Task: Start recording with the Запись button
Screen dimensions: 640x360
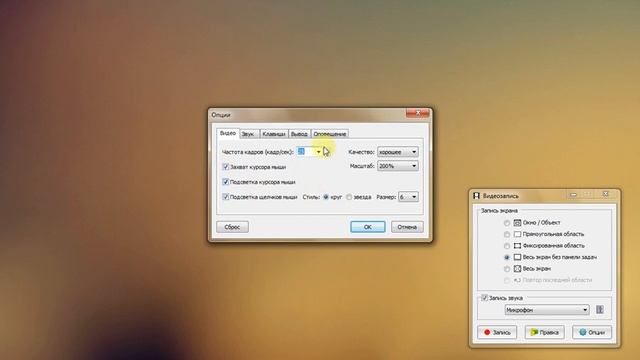Action: [x=497, y=332]
